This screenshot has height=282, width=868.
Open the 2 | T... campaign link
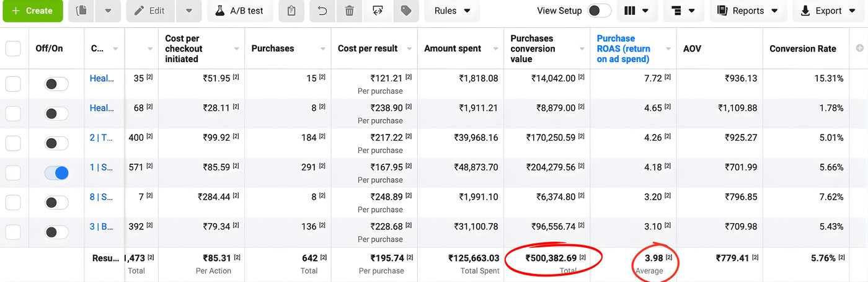point(102,138)
